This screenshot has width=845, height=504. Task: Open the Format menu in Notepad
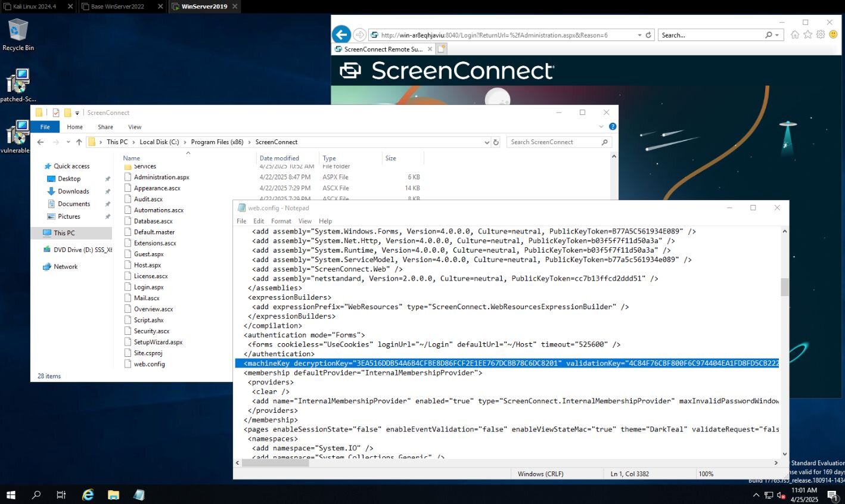pos(281,221)
